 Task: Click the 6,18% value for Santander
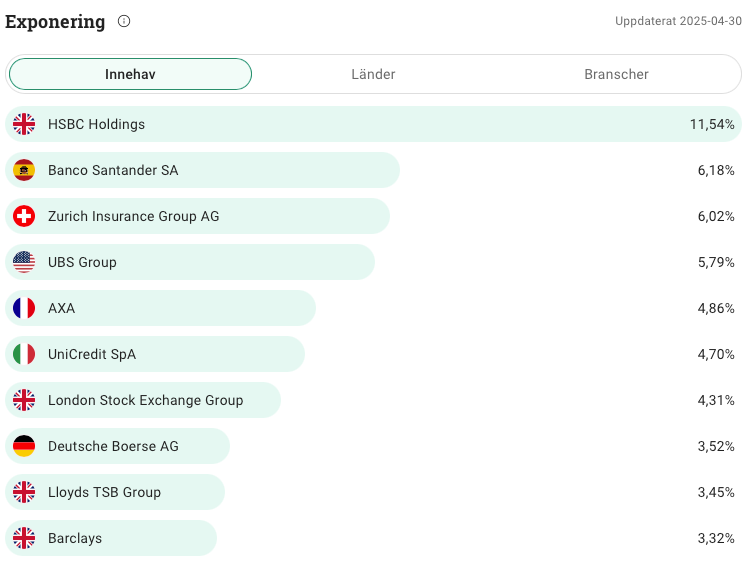[x=716, y=170]
